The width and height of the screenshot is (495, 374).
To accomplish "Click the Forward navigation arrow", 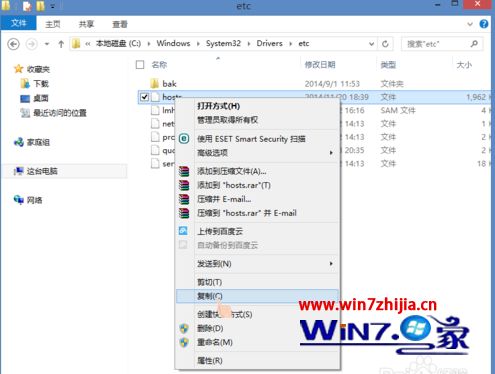I will click(31, 44).
